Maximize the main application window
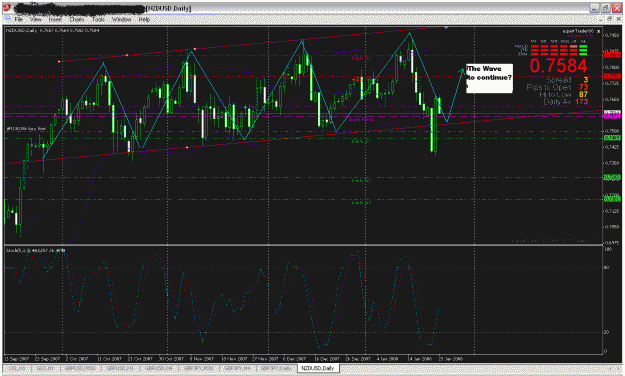625x376 pixels. point(605,8)
